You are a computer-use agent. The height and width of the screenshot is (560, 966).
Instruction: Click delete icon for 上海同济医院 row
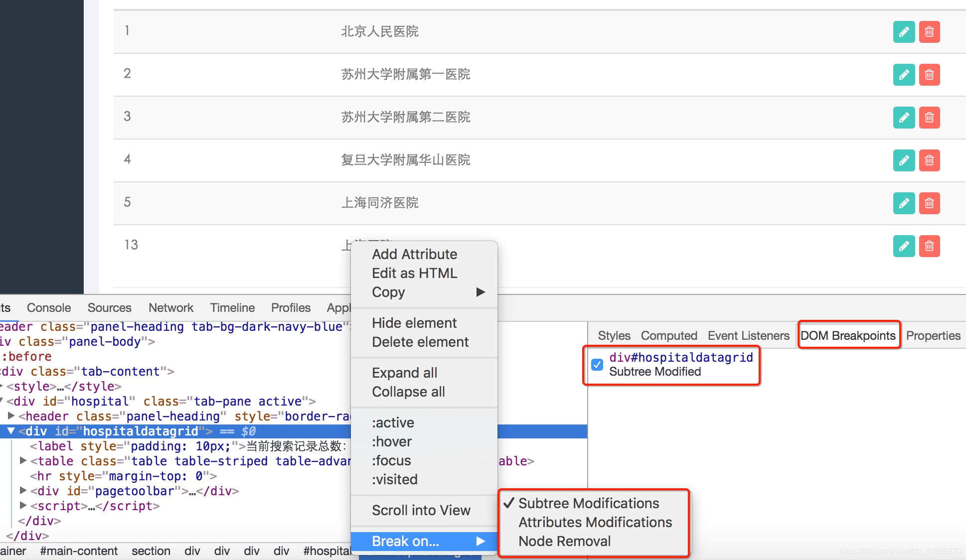point(929,203)
